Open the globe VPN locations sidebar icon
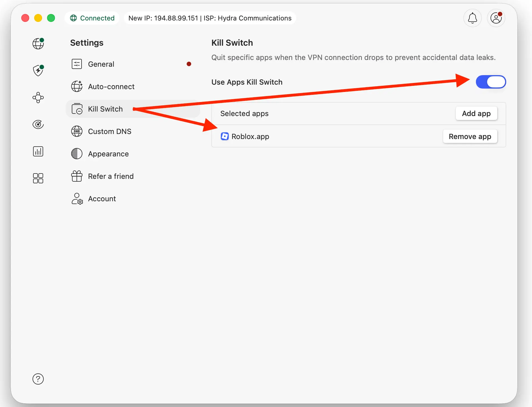 [38, 43]
